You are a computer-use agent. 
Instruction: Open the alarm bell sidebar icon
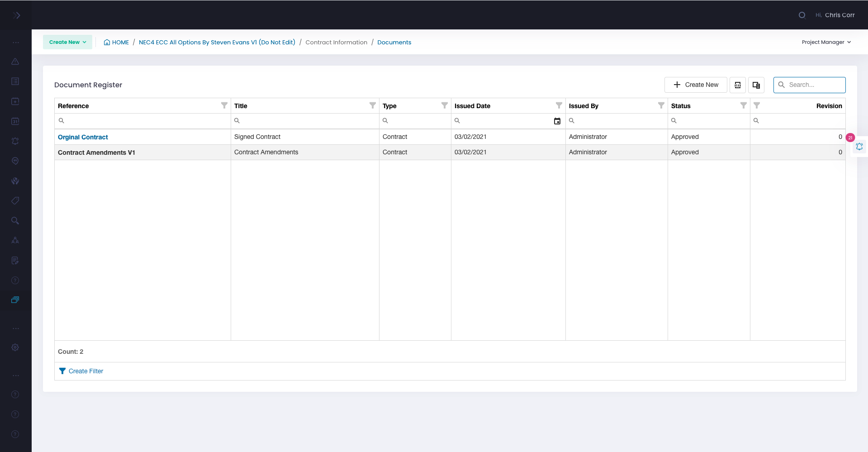pos(15,141)
